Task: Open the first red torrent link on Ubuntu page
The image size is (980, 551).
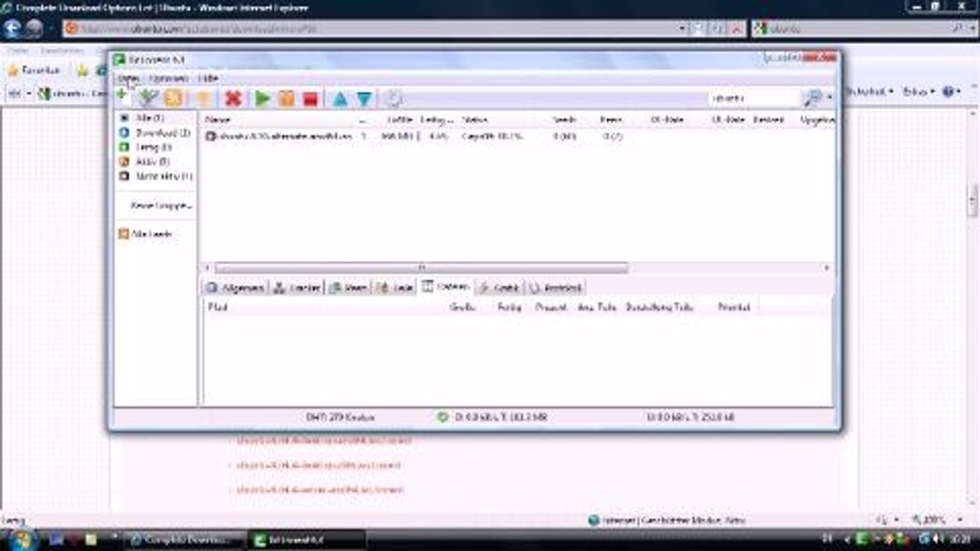Action: pyautogui.click(x=323, y=441)
